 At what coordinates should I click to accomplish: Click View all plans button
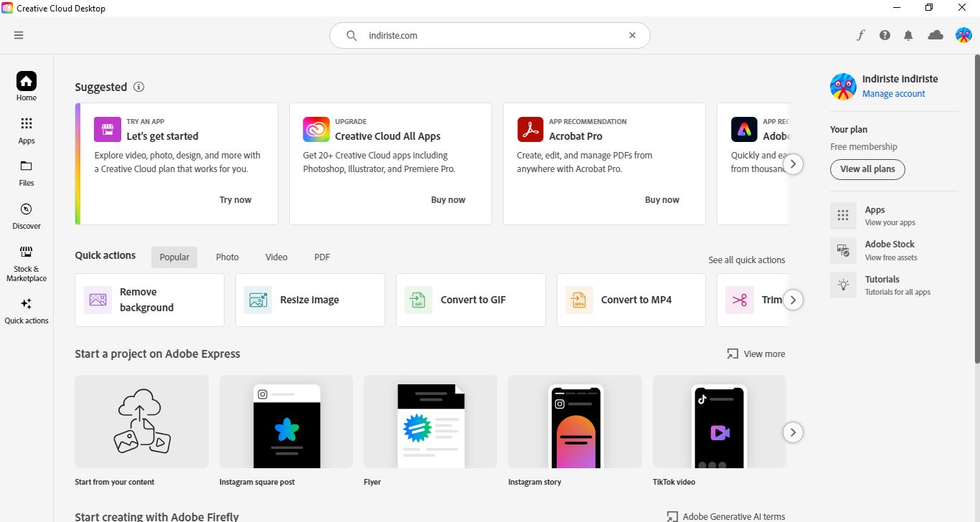(867, 169)
